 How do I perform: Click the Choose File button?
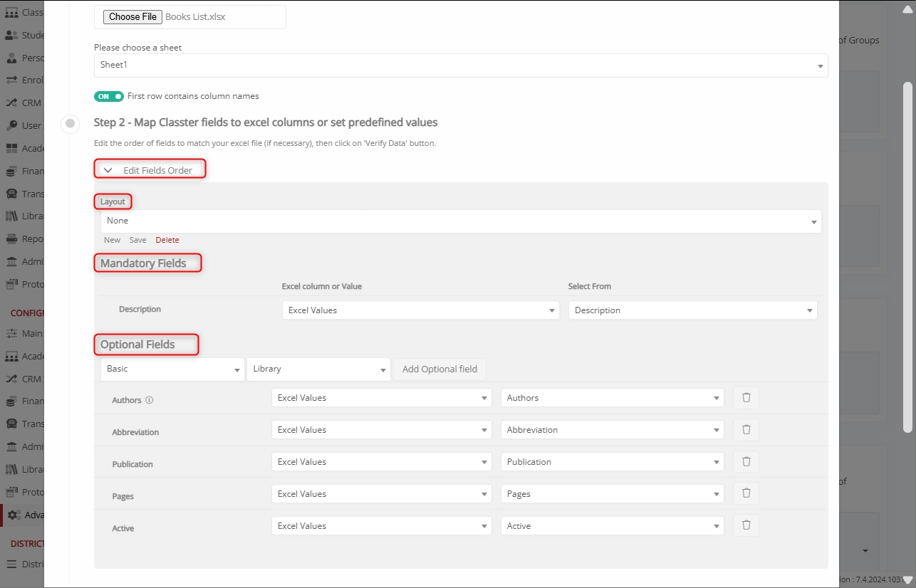[x=132, y=17]
